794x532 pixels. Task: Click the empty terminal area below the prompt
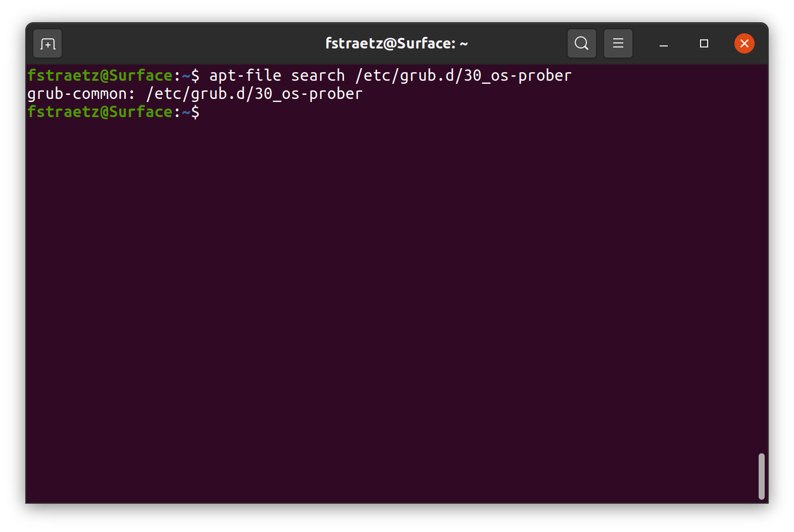(394, 303)
